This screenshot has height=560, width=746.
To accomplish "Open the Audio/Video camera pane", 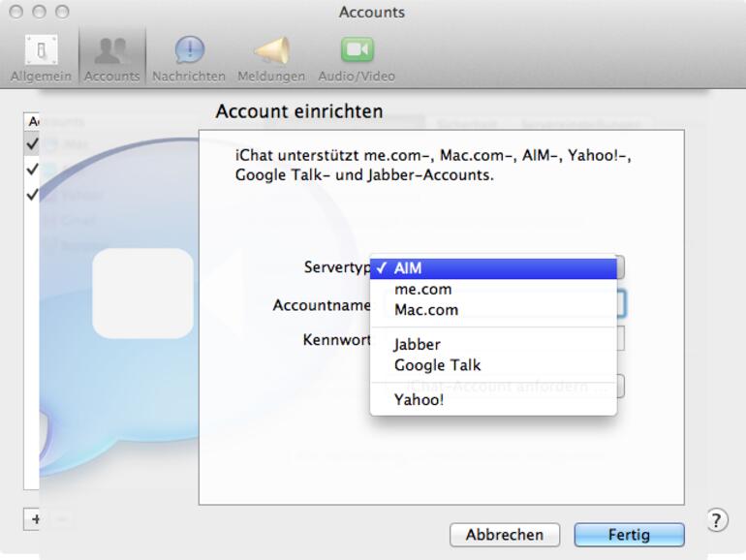I will [357, 58].
